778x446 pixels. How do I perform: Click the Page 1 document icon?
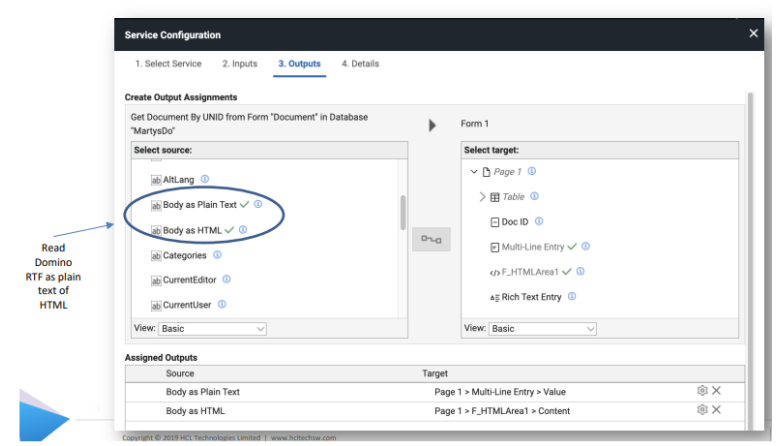(x=486, y=172)
